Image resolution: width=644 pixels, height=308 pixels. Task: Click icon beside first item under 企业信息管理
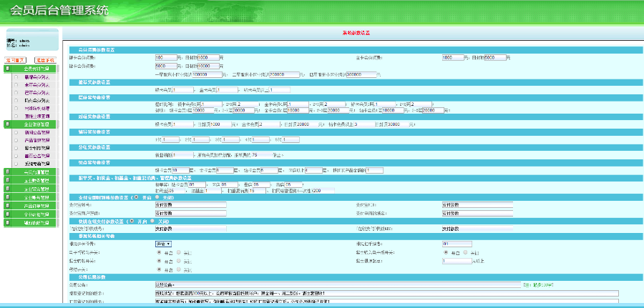click(x=16, y=132)
